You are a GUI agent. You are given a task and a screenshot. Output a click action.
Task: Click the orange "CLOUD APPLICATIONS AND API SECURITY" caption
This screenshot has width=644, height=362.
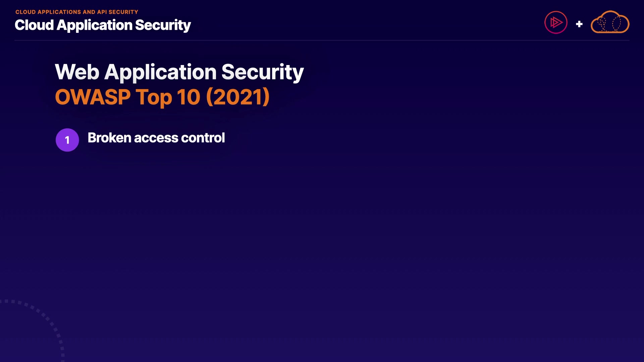(x=77, y=12)
